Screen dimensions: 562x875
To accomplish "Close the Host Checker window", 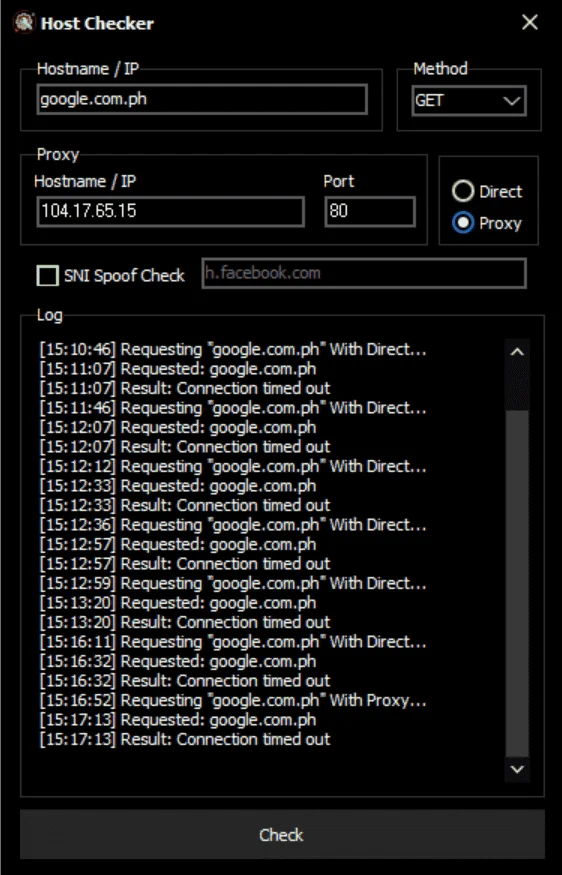I will pyautogui.click(x=530, y=22).
